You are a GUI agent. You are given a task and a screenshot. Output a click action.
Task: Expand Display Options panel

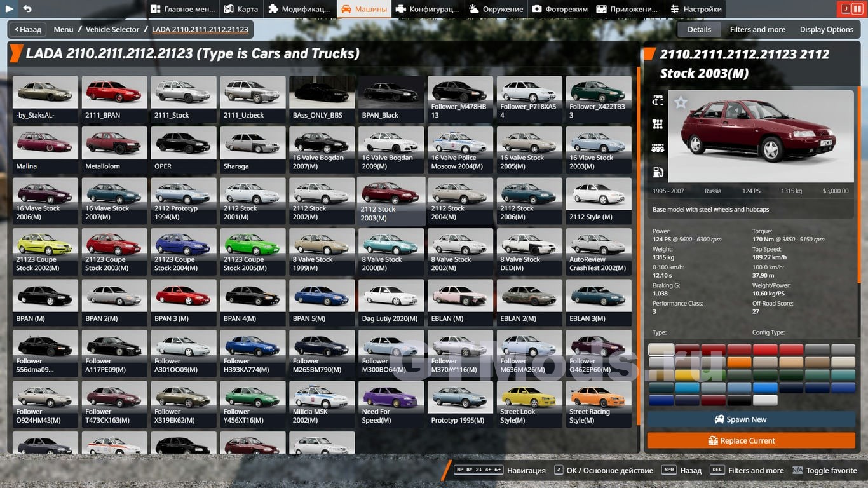(x=826, y=29)
